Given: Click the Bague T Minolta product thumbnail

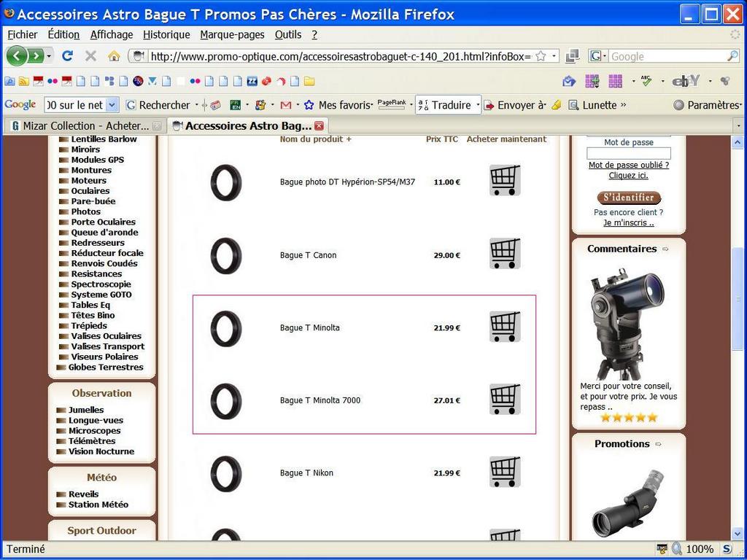Looking at the screenshot, I should point(226,328).
